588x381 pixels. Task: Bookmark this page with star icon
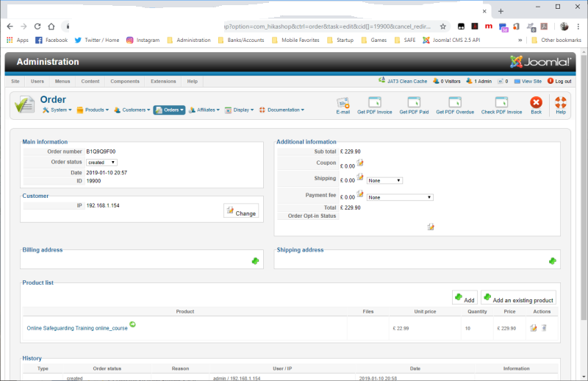tap(443, 26)
